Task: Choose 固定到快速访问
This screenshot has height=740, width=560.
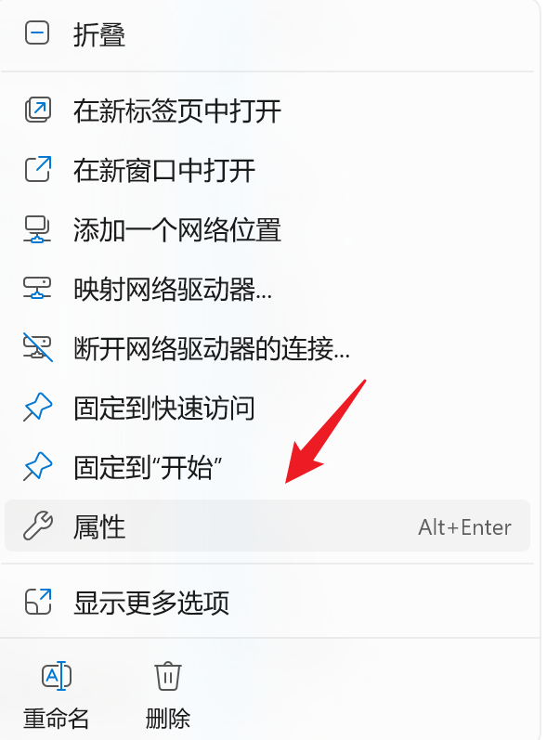Action: point(163,409)
